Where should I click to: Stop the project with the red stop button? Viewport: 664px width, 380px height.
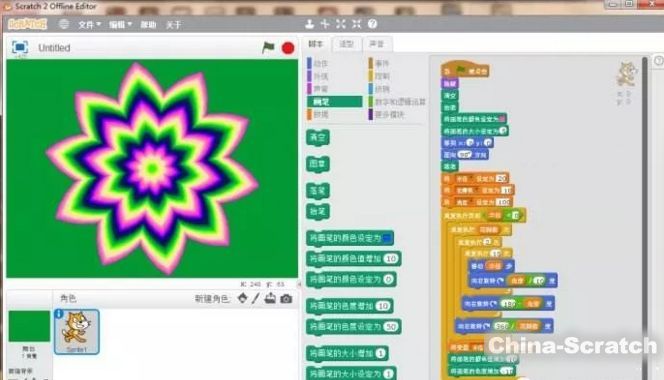click(x=288, y=48)
